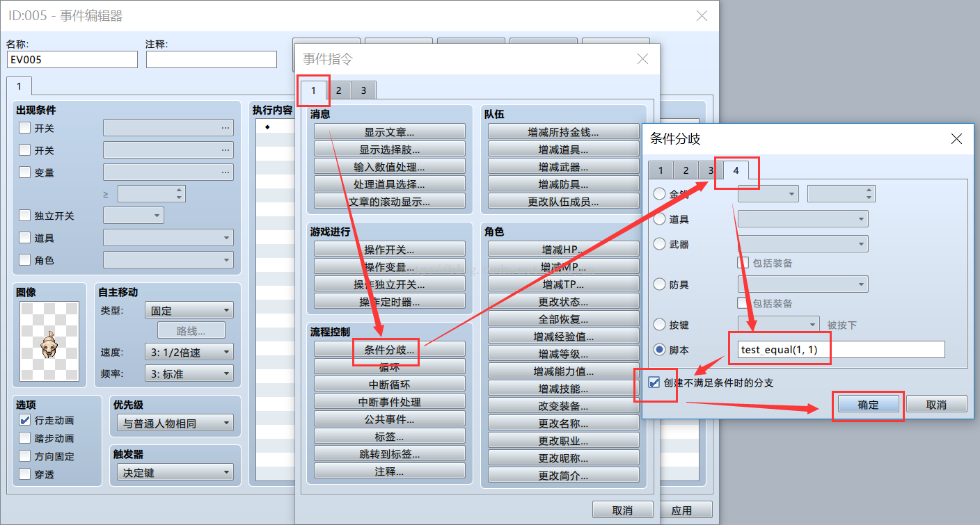Click the 增减所持金钱... button

click(564, 131)
